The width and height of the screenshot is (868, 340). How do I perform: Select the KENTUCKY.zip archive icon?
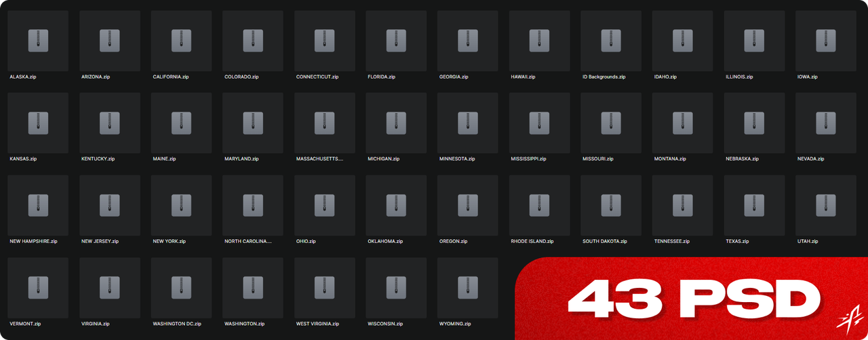pyautogui.click(x=109, y=123)
